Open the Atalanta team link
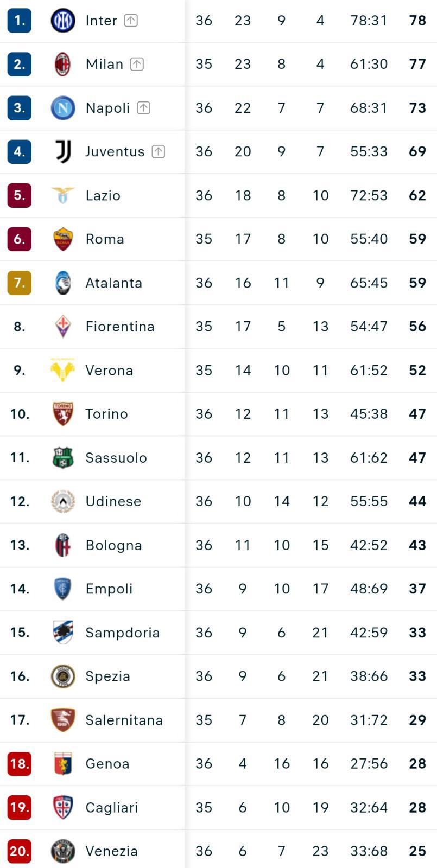This screenshot has width=437, height=868. click(113, 283)
